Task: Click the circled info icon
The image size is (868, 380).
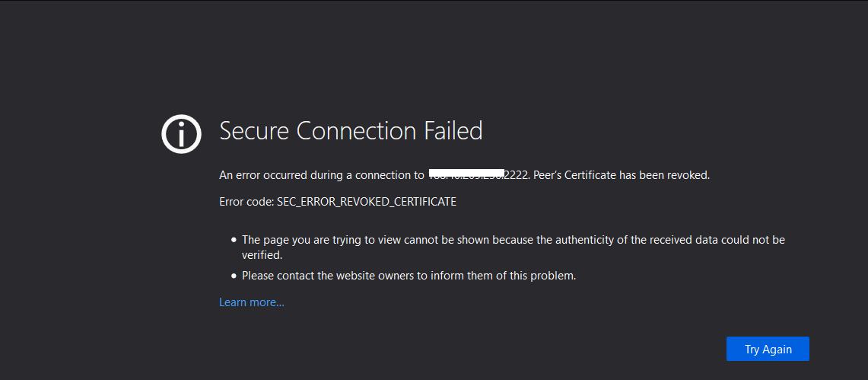Action: click(x=181, y=136)
